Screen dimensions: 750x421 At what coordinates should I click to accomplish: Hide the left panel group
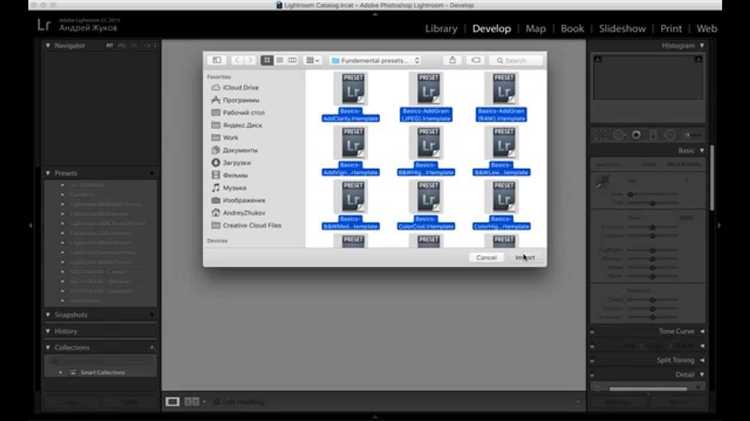(31, 225)
